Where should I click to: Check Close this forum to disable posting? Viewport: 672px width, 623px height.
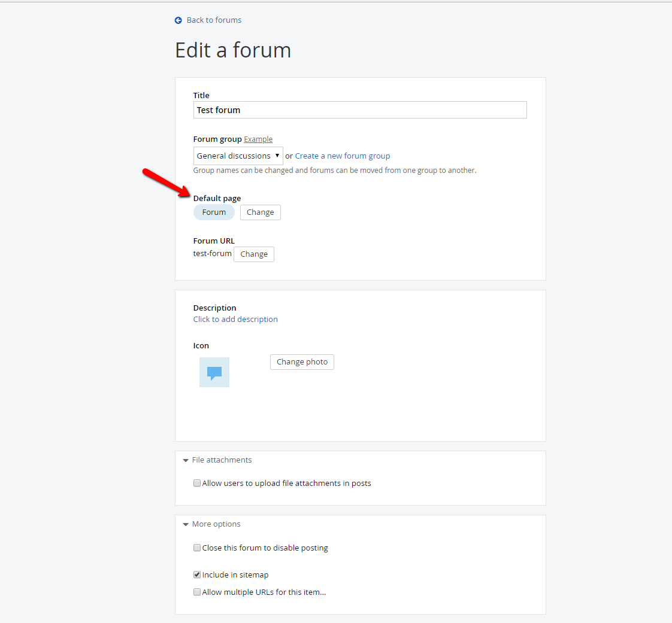tap(196, 548)
